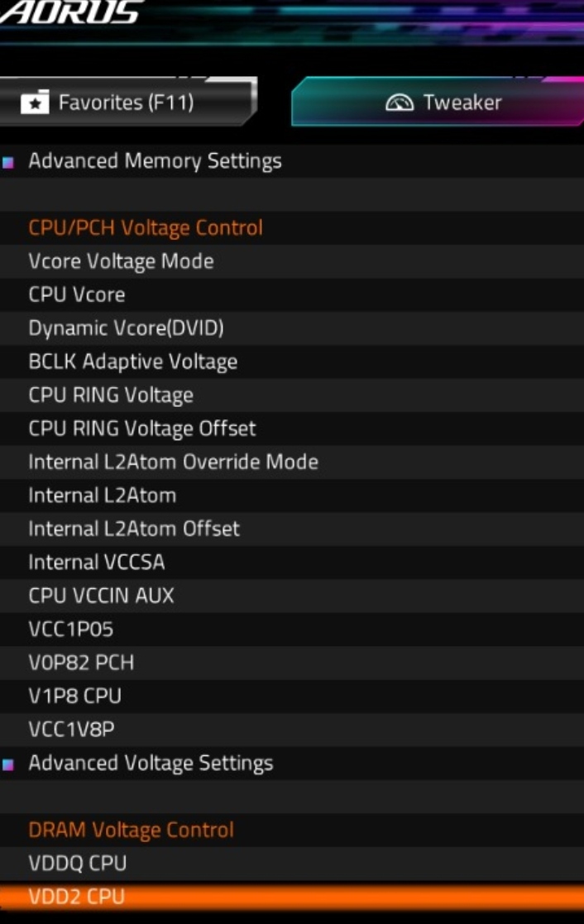Select Internal VCCSA voltage row
The width and height of the screenshot is (584, 924).
point(97,563)
